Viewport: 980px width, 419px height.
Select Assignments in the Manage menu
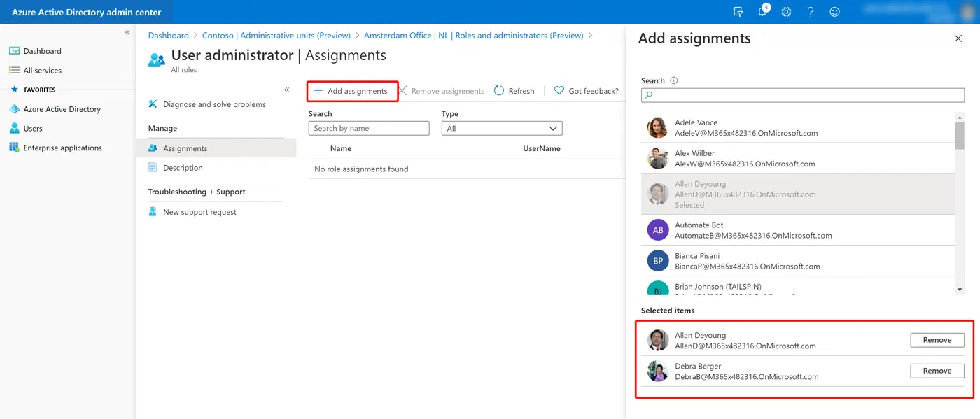(x=216, y=148)
